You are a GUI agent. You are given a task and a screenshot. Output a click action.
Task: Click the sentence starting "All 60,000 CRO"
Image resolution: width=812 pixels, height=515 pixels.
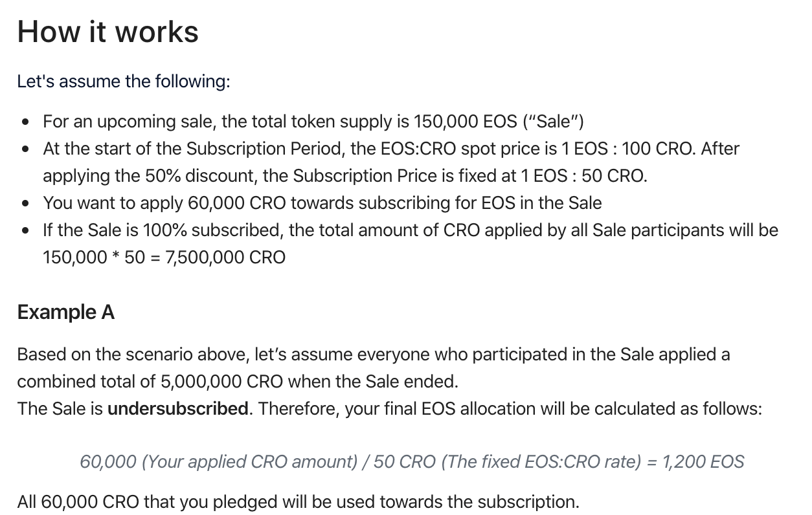[x=299, y=501]
